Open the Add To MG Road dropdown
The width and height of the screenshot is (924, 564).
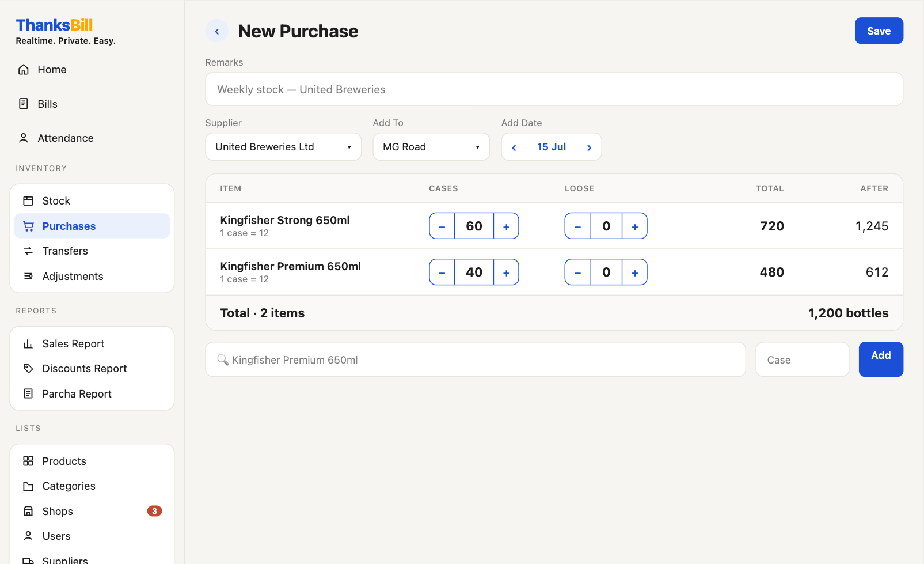(x=431, y=147)
